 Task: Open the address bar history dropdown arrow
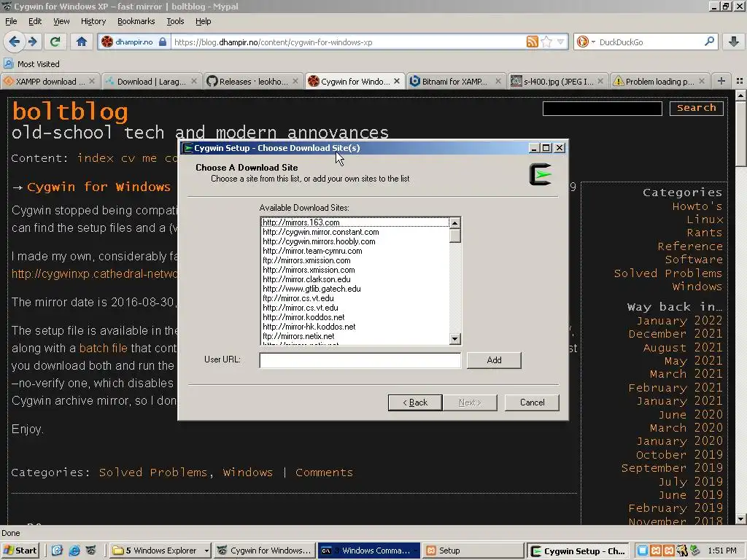point(561,42)
